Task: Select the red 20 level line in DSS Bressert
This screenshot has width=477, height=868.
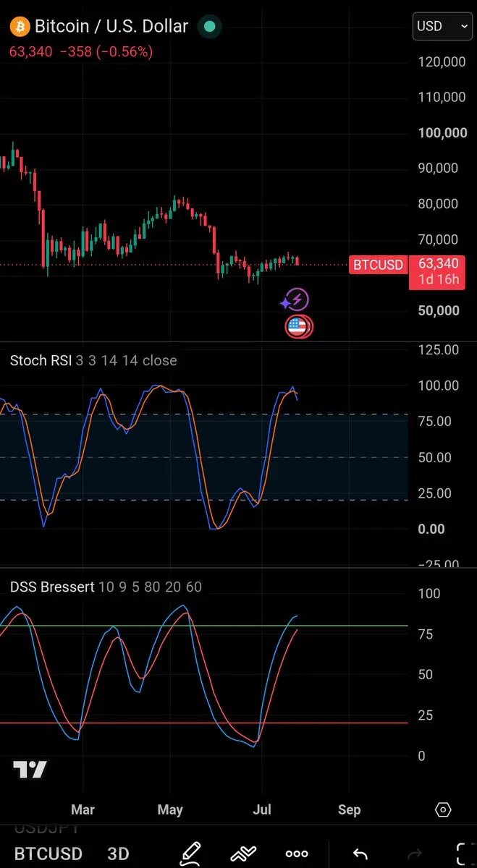Action: (x=204, y=723)
